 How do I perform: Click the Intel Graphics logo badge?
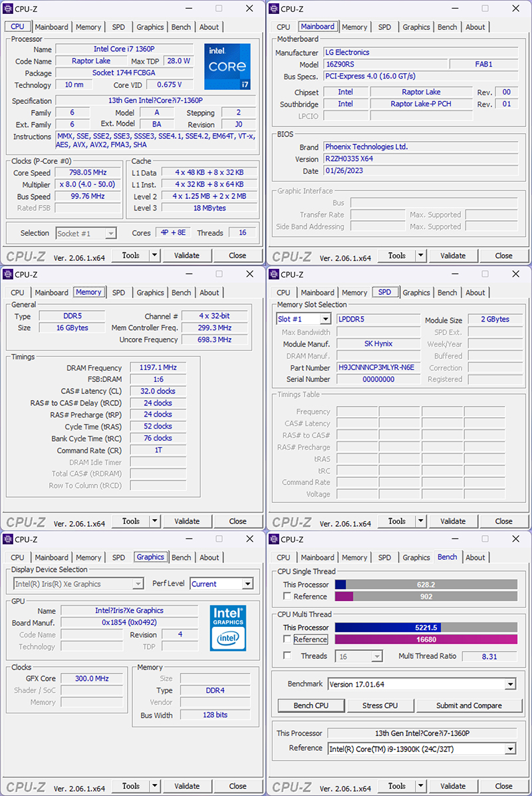[x=228, y=628]
